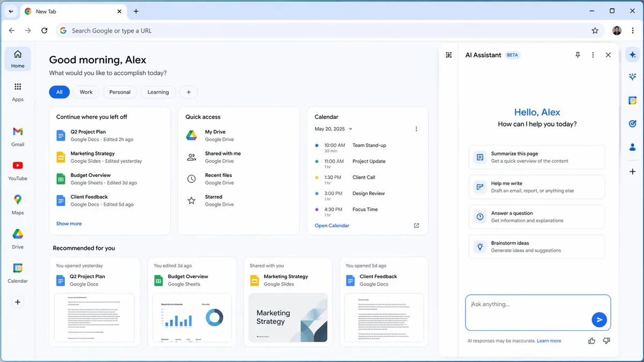This screenshot has height=362, width=644.
Task: Open Calendar card three-dot options menu
Action: (416, 129)
